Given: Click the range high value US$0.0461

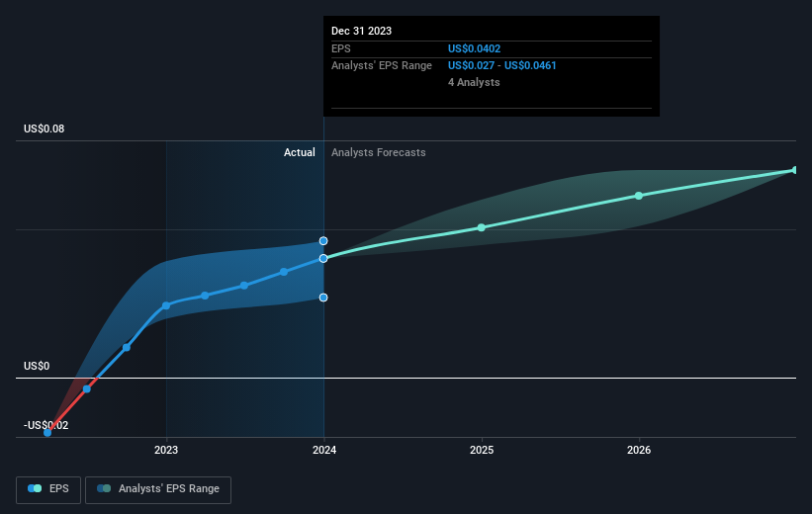Looking at the screenshot, I should tap(530, 66).
